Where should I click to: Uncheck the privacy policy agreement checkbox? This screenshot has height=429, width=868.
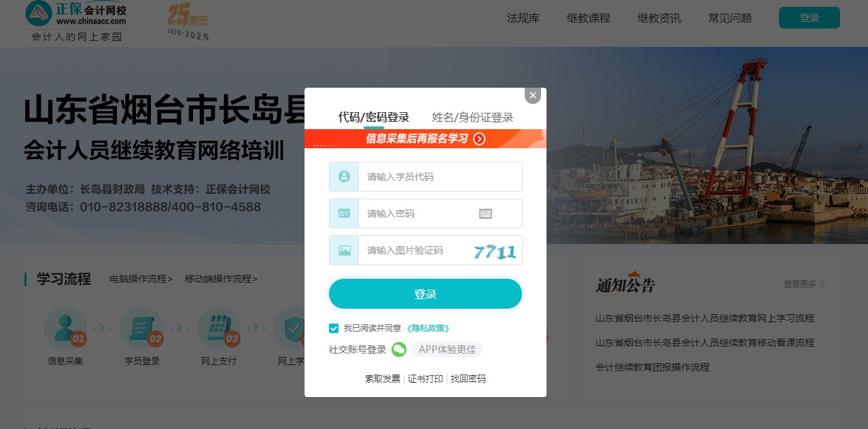click(334, 328)
